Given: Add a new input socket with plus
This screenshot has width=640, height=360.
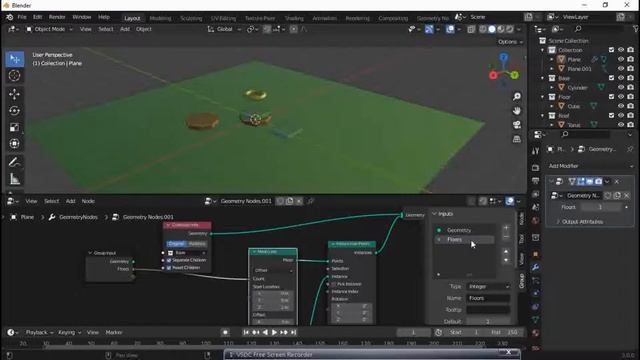Looking at the screenshot, I should point(506,228).
